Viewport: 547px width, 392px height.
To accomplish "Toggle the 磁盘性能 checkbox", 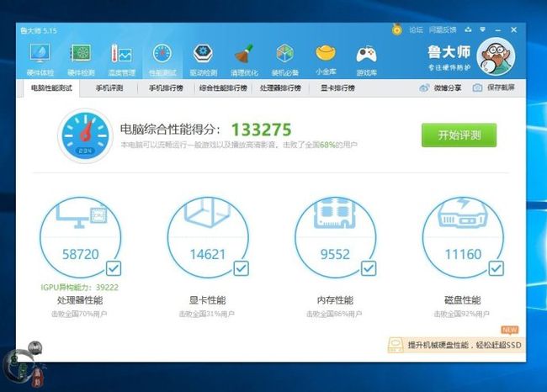I will (x=496, y=268).
